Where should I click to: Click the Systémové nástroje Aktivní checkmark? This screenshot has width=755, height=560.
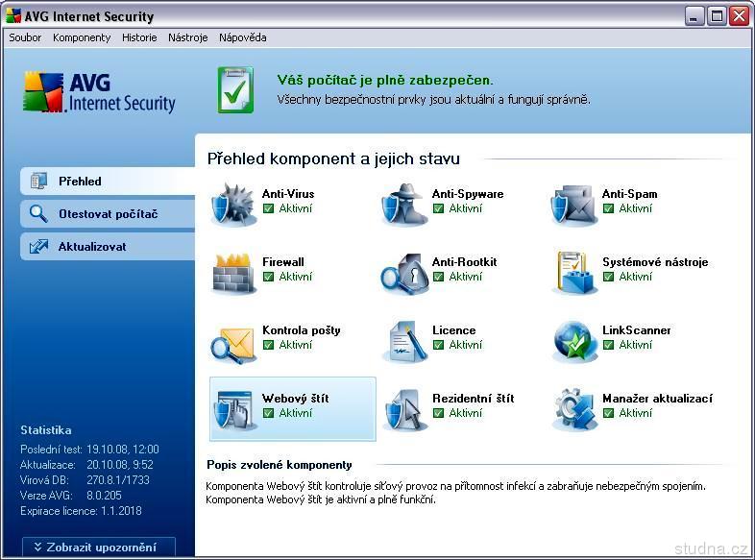pos(609,277)
